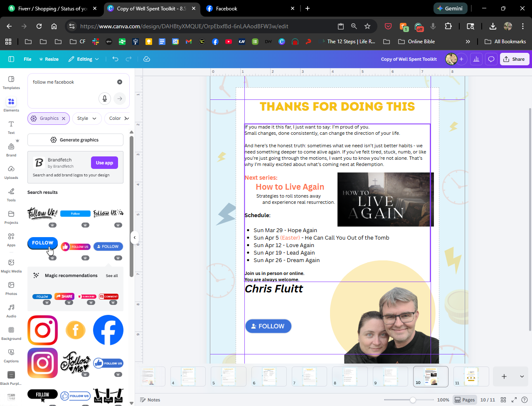
Task: Click the zoom level slider handle
Action: tap(413, 400)
